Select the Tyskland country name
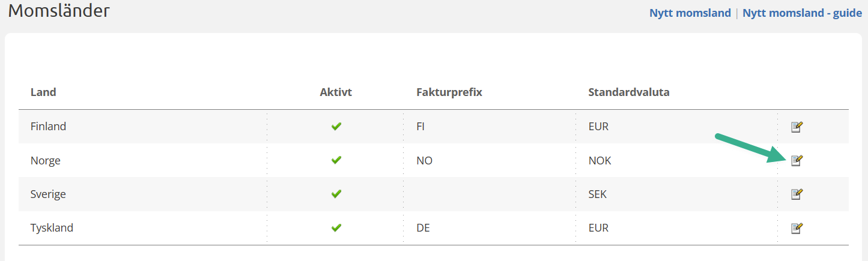This screenshot has height=261, width=868. [52, 228]
